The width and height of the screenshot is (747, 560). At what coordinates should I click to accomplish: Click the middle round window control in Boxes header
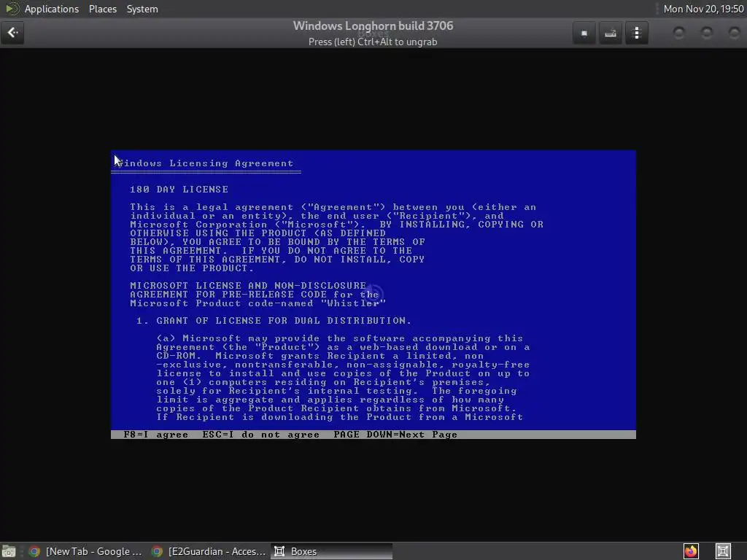click(x=706, y=32)
